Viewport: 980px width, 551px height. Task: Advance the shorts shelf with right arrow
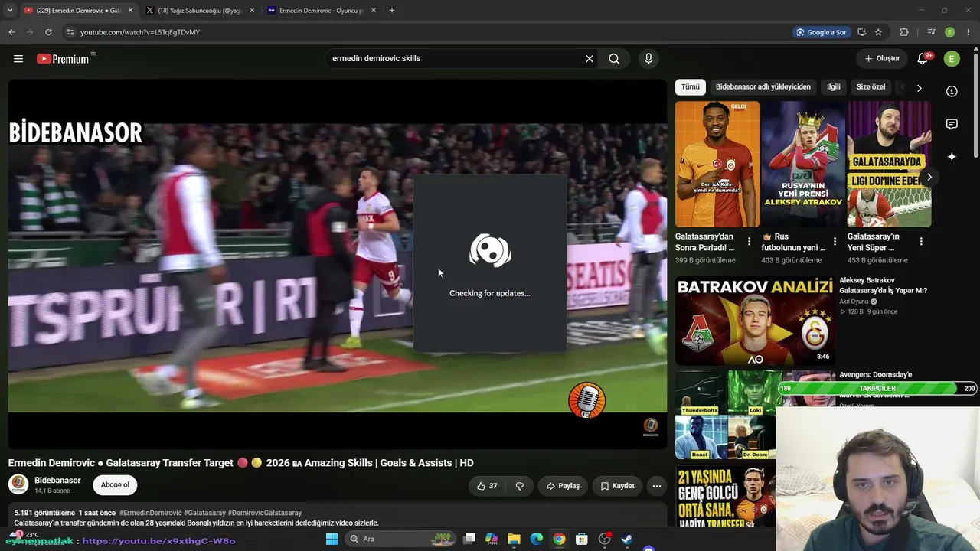coord(929,177)
